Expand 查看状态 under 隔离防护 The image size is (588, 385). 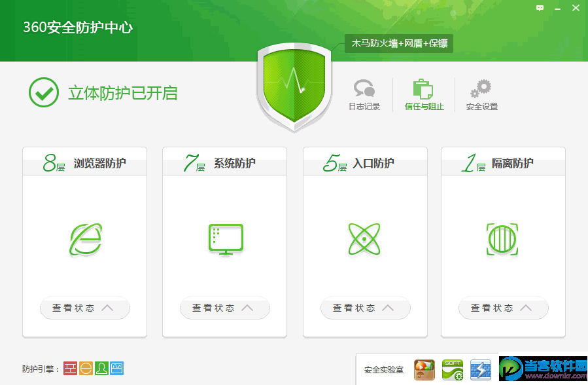503,308
